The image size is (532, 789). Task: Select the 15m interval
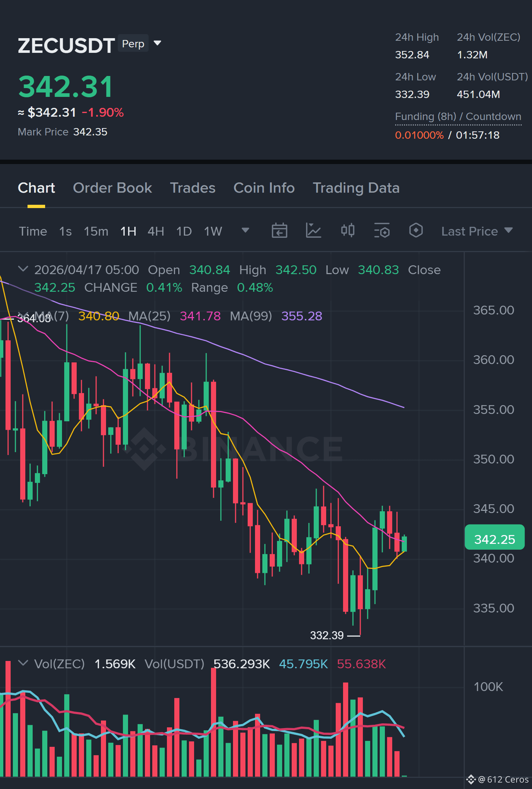(96, 232)
